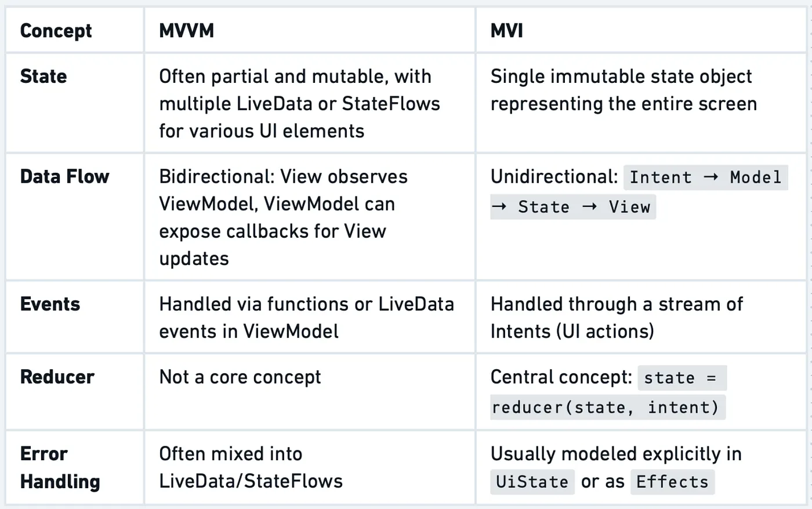Select the Reducer row label
This screenshot has width=812, height=509.
click(x=57, y=377)
